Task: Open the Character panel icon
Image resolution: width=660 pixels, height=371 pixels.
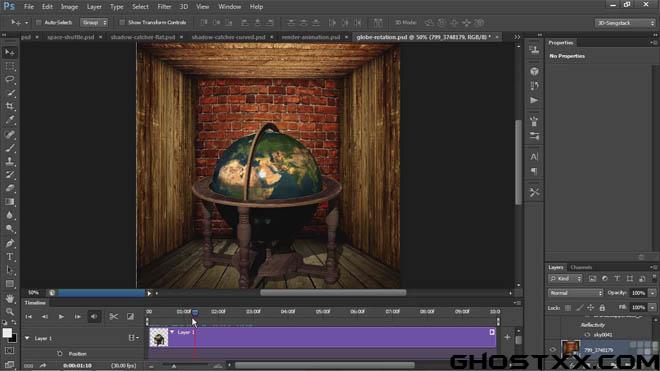Action: click(534, 157)
